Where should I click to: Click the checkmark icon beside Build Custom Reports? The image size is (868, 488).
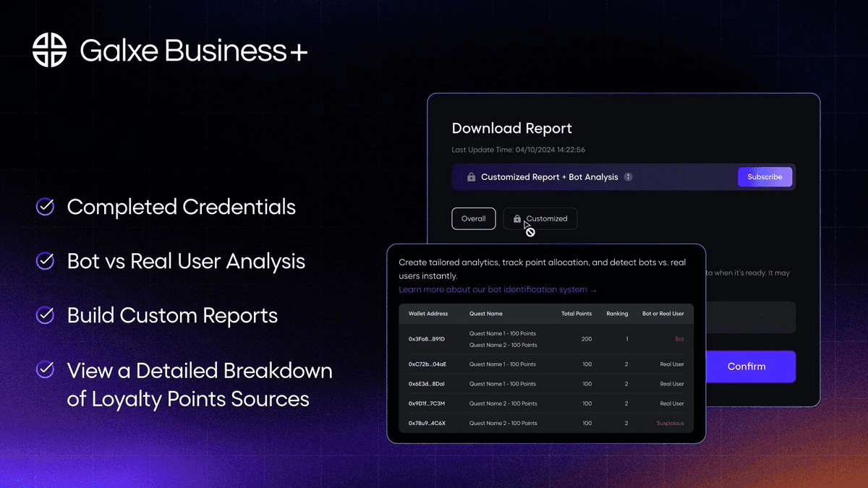pyautogui.click(x=46, y=315)
